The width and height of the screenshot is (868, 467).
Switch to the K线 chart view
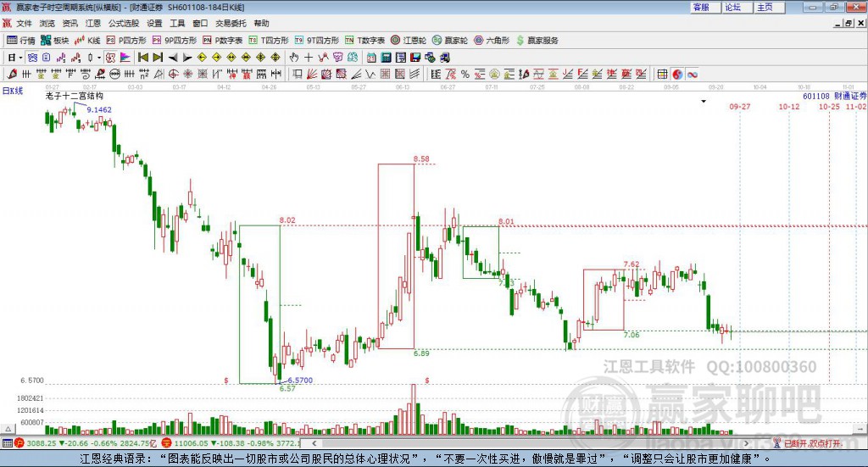[87, 41]
